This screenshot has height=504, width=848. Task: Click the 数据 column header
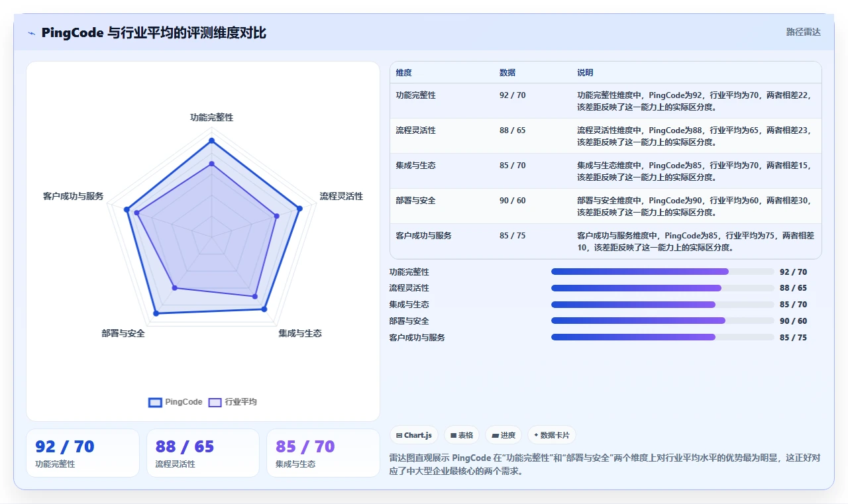(x=507, y=73)
